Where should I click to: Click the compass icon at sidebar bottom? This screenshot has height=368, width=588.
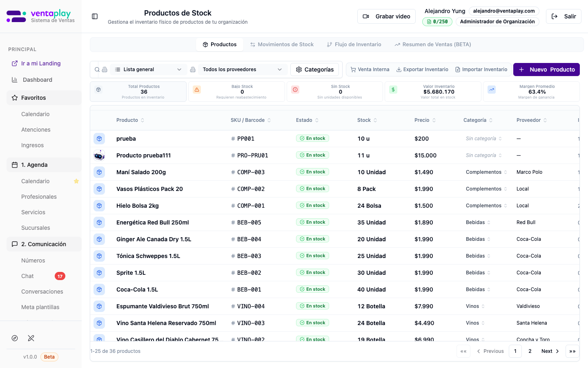point(15,338)
